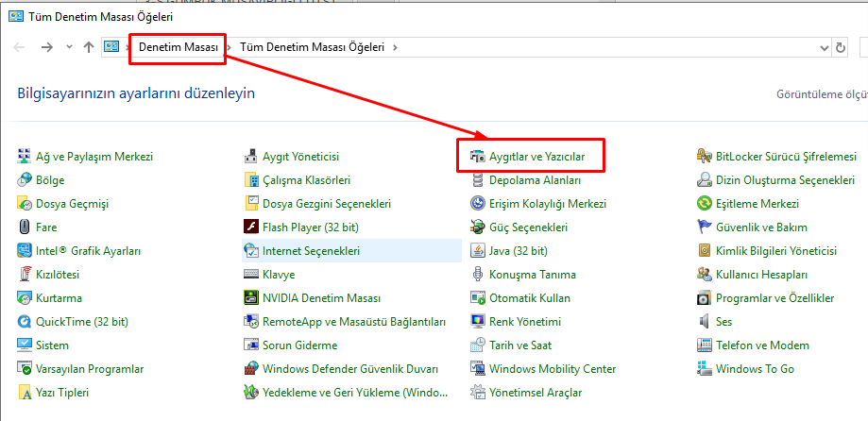Click the Kullanıcı Hesapları icon
Image resolution: width=868 pixels, height=421 pixels.
pyautogui.click(x=704, y=275)
